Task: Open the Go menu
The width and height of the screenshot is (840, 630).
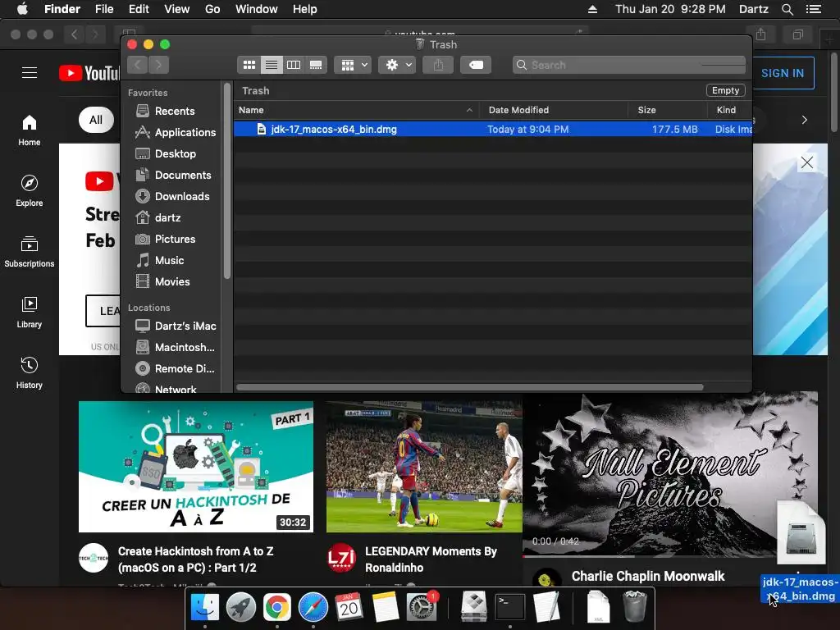Action: click(x=212, y=9)
